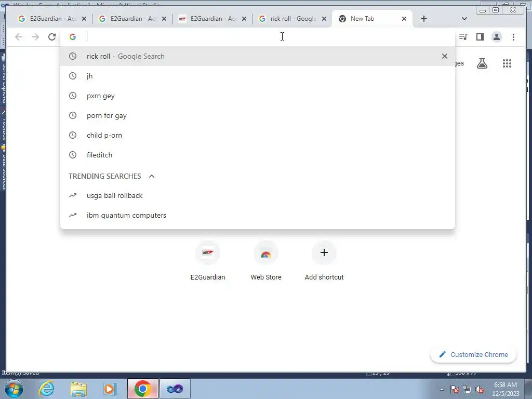Open the Web Store shortcut
The image size is (532, 399).
pos(266,261)
